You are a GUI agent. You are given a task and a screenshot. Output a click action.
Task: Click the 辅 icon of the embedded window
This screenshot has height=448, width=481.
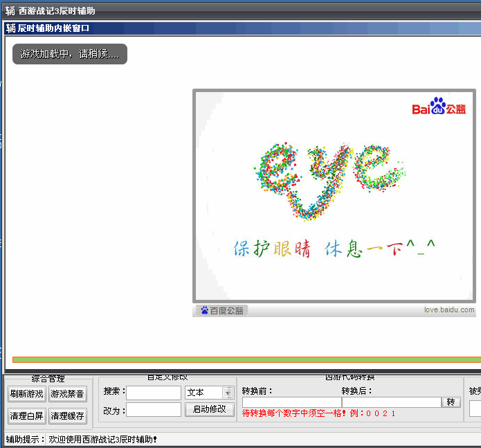11,28
